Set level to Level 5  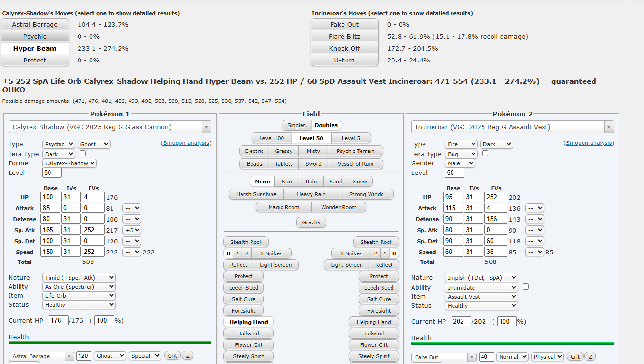point(351,138)
